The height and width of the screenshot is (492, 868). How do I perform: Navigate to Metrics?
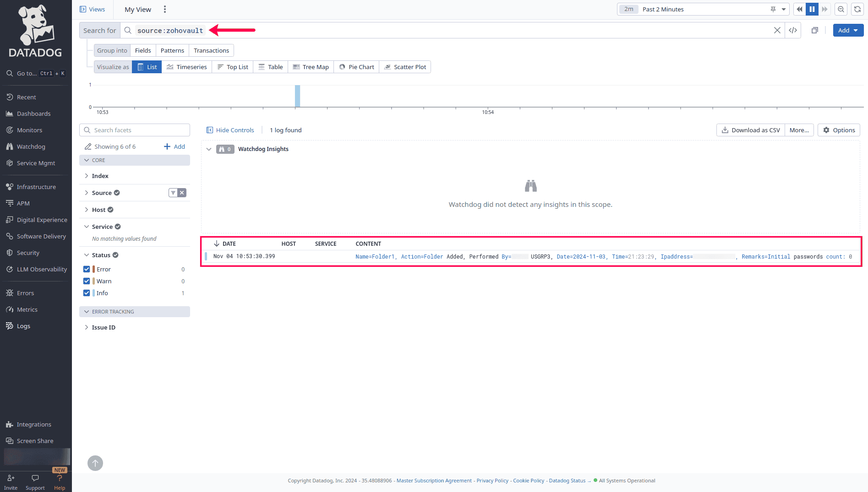pos(27,309)
